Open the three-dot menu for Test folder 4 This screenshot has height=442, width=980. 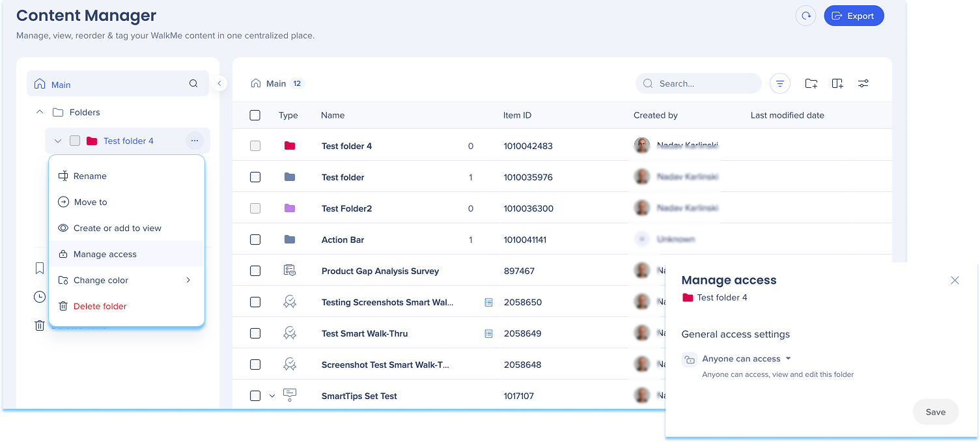tap(194, 141)
